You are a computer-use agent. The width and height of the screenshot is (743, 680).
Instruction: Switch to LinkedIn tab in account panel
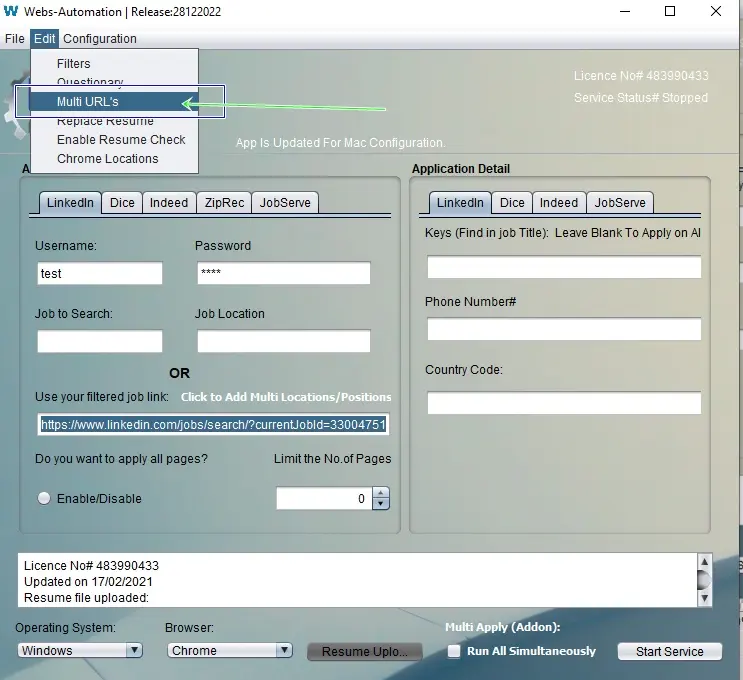pyautogui.click(x=70, y=203)
